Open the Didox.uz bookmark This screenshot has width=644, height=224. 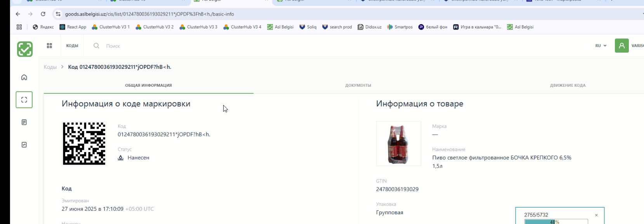[x=370, y=27]
